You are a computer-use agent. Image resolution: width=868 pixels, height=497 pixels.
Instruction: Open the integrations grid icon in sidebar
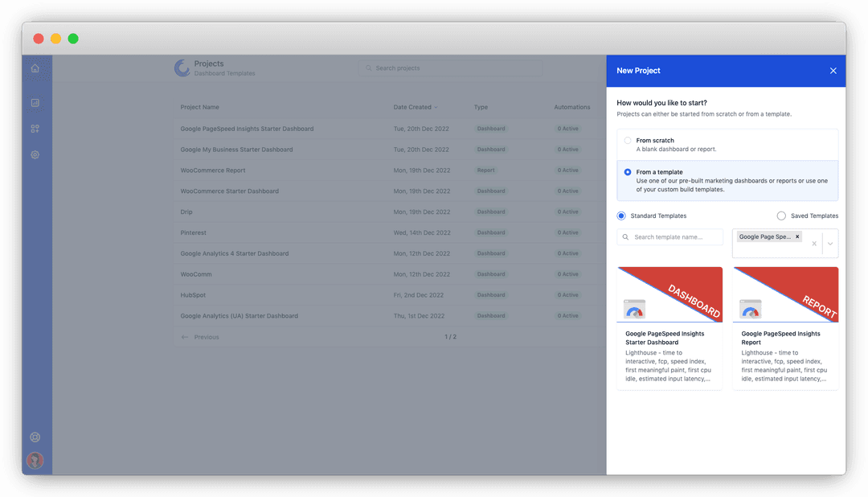pyautogui.click(x=35, y=129)
